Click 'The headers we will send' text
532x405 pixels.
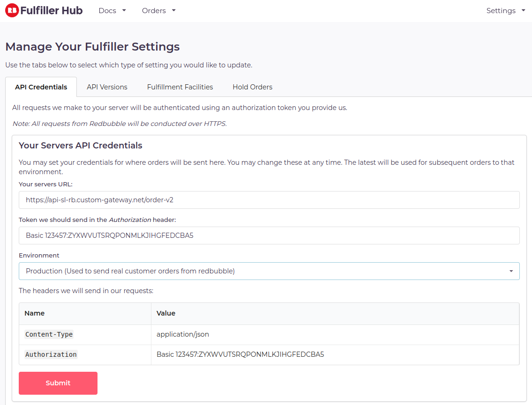pyautogui.click(x=86, y=291)
